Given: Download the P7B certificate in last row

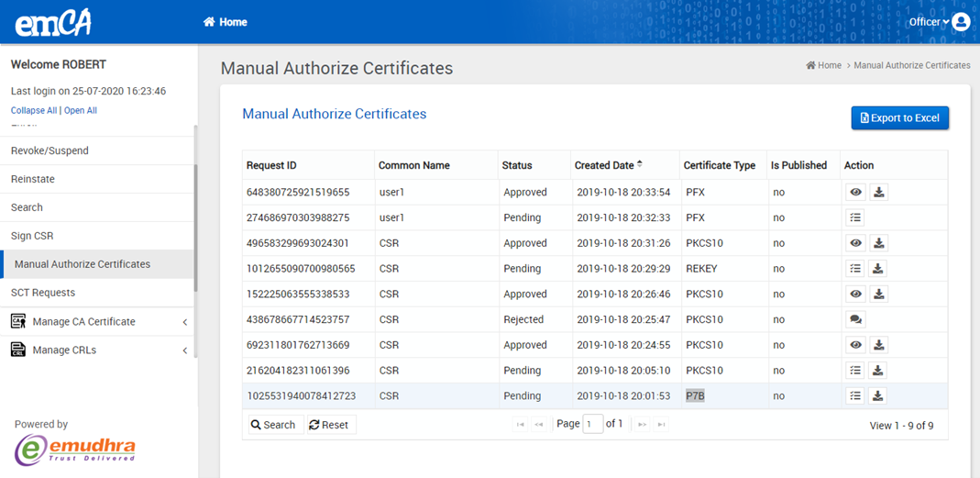Looking at the screenshot, I should tap(878, 396).
